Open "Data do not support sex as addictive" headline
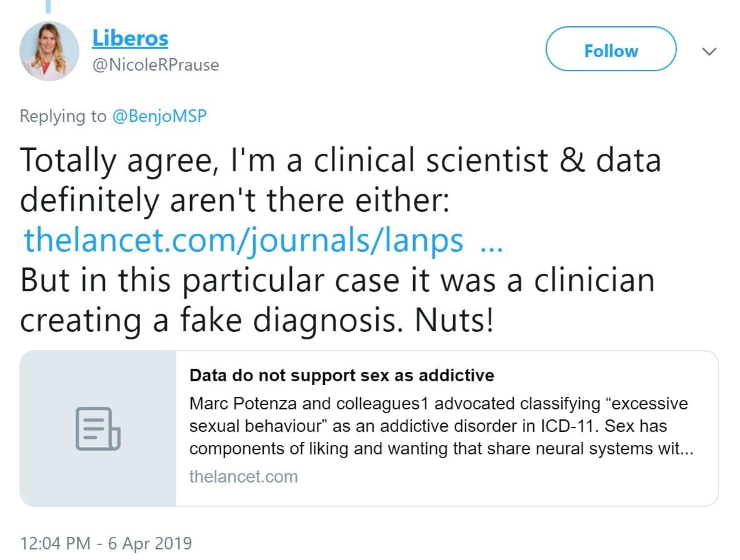The image size is (740, 560). pos(341,376)
